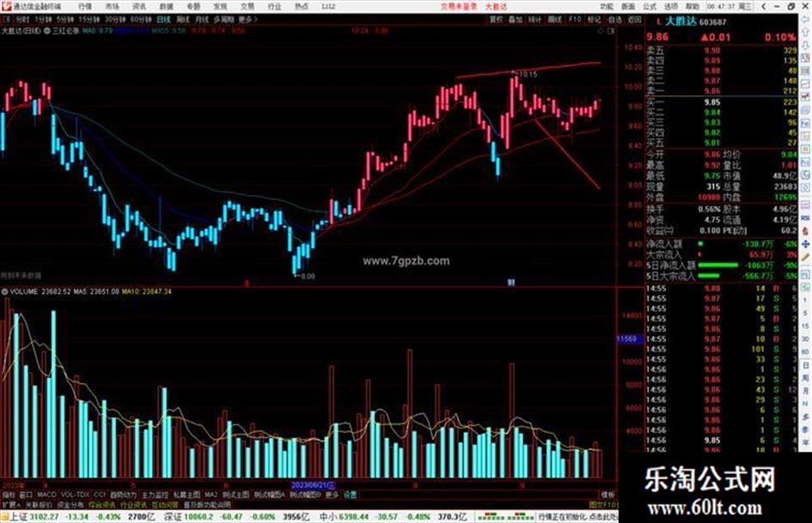Open the 帮助 menu
The height and width of the screenshot is (523, 812).
693,6
